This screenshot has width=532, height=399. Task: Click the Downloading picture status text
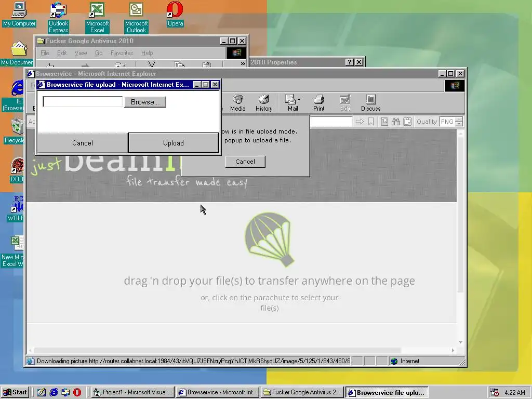pos(193,361)
